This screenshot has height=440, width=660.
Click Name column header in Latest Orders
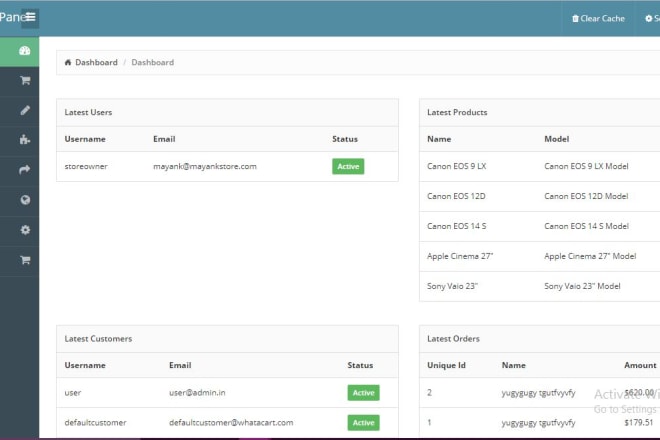pos(514,365)
